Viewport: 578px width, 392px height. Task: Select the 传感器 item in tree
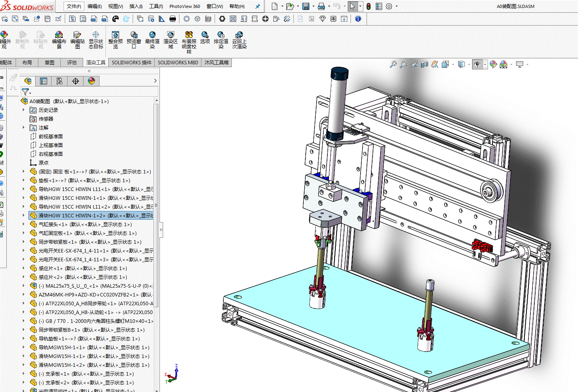pyautogui.click(x=46, y=119)
